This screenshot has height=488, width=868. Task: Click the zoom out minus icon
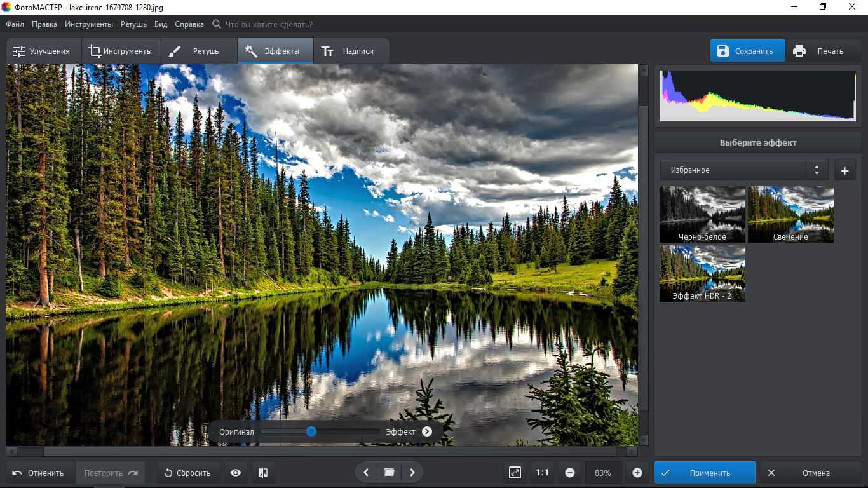[570, 473]
